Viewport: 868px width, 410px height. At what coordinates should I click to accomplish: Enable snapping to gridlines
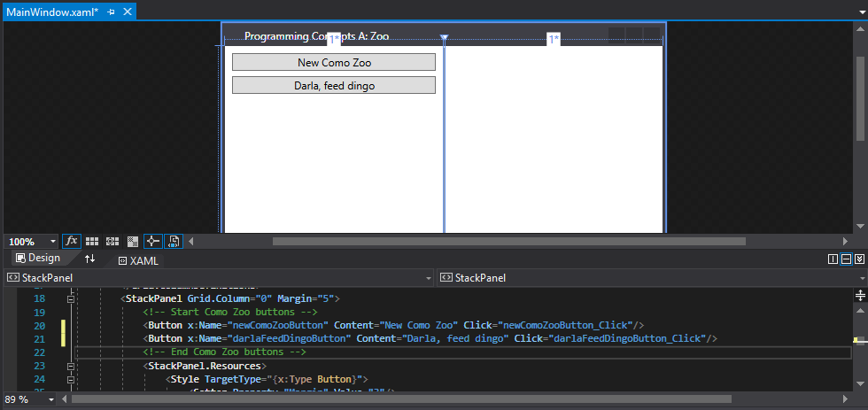coord(112,241)
